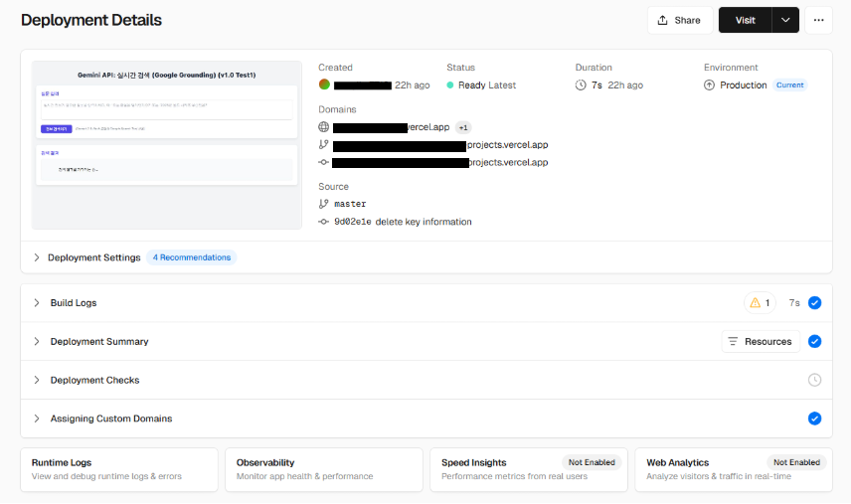This screenshot has width=851, height=504.
Task: Open the Runtime Logs card
Action: click(x=119, y=470)
